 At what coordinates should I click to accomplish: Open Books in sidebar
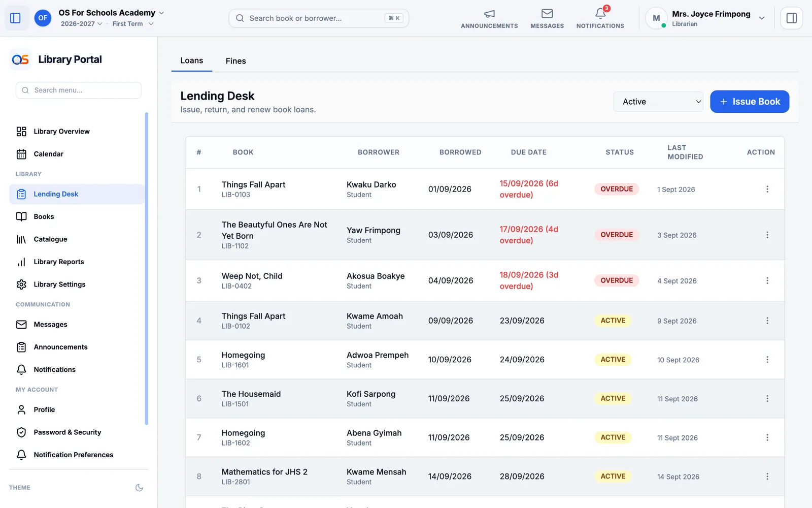77,216
